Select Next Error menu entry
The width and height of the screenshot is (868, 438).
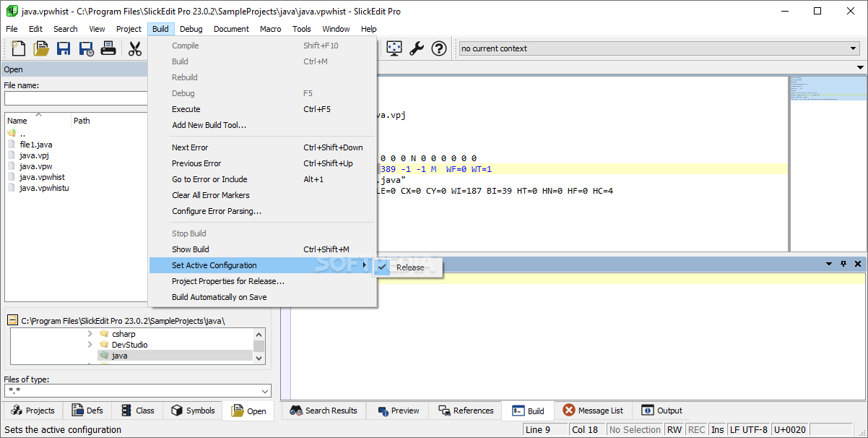(x=262, y=147)
